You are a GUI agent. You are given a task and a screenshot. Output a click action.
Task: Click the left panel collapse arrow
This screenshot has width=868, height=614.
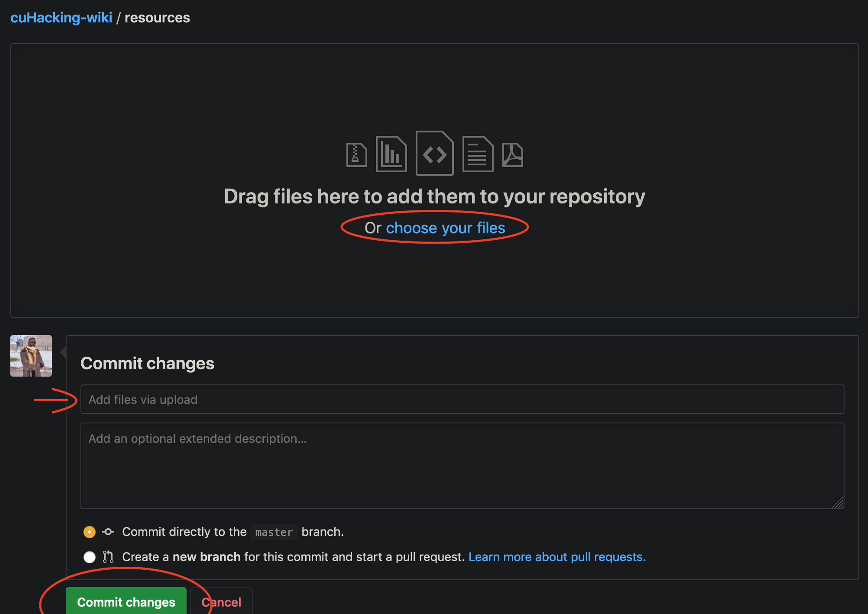tap(64, 352)
